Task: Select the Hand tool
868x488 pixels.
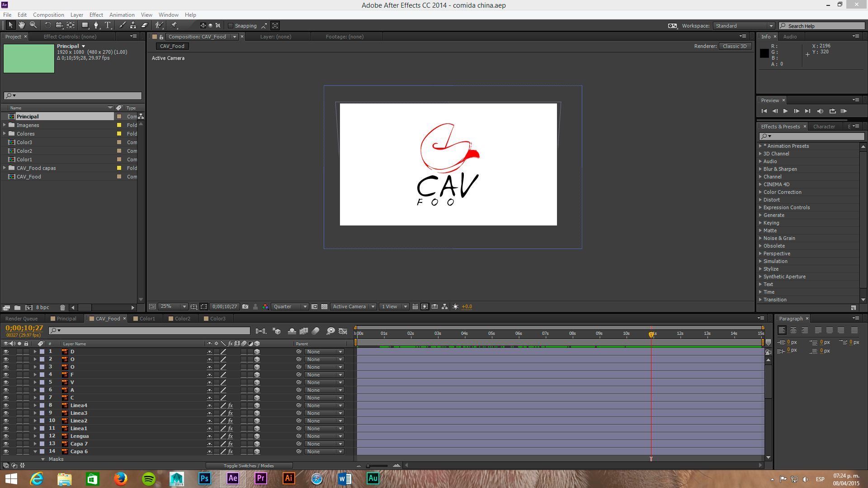Action: (x=22, y=25)
